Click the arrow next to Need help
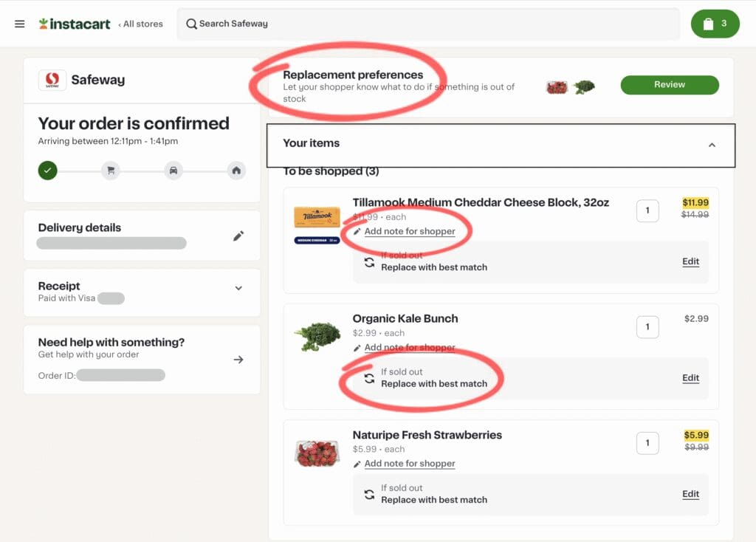This screenshot has width=756, height=542. coord(238,360)
